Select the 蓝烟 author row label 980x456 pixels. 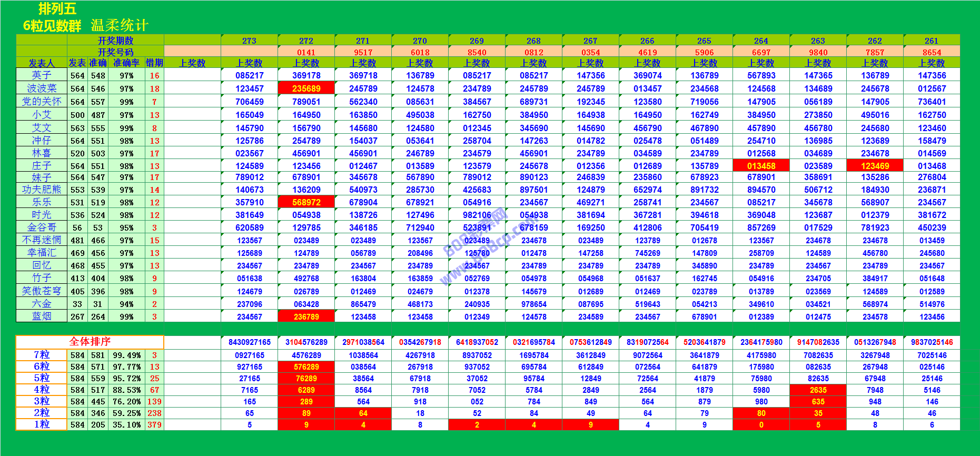42,316
